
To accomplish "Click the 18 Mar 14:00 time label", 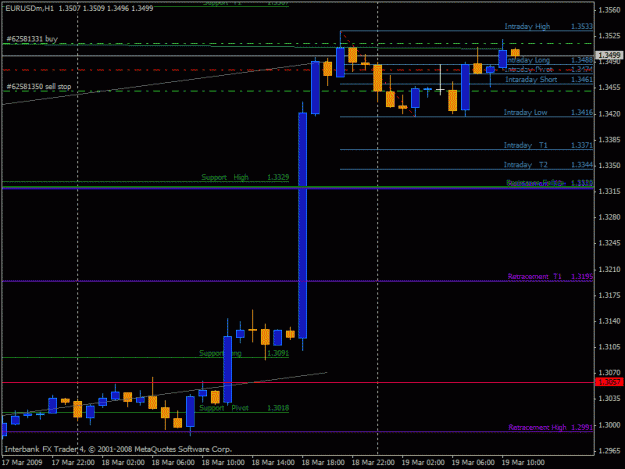I will click(x=273, y=463).
